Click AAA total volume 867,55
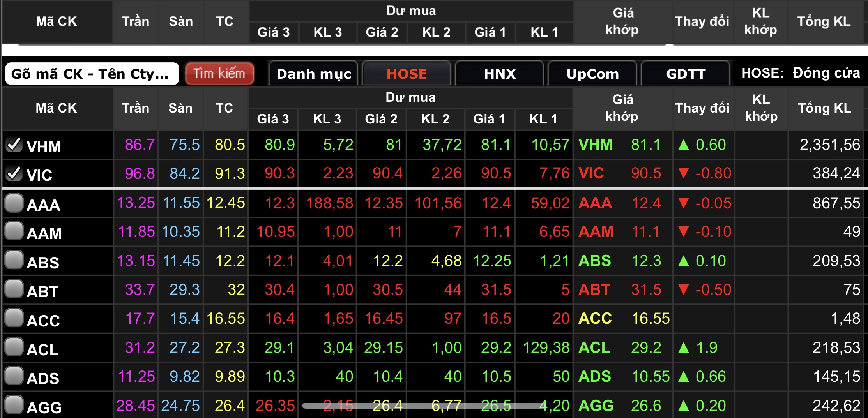The width and height of the screenshot is (868, 418). click(836, 203)
